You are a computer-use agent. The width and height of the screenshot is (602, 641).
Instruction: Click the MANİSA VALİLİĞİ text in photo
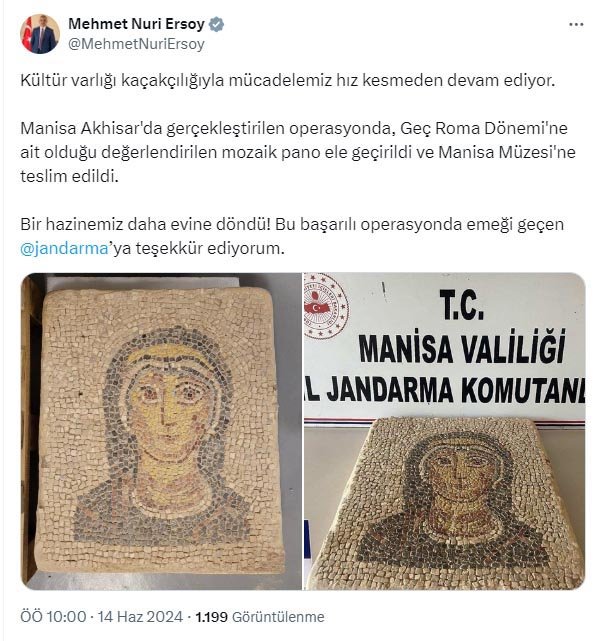(x=462, y=350)
